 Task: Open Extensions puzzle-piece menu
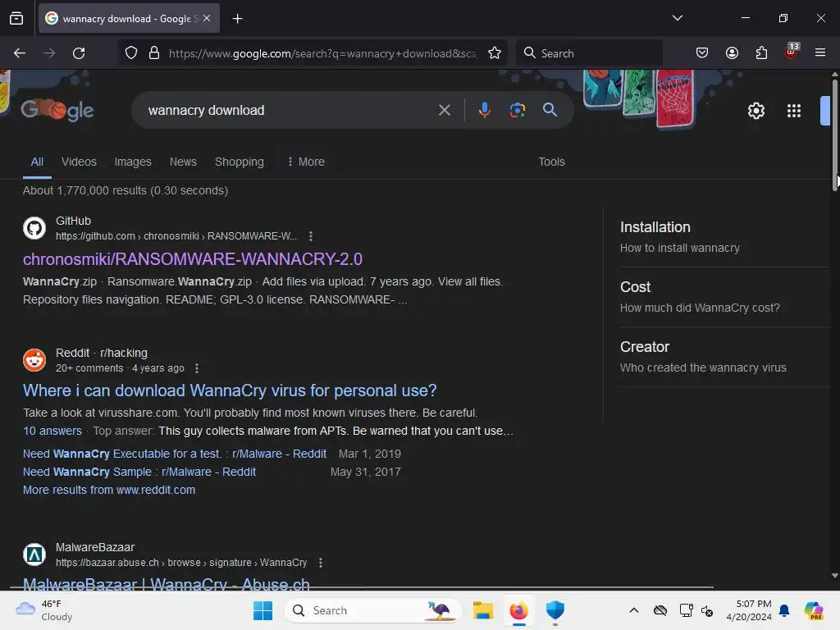(x=761, y=53)
